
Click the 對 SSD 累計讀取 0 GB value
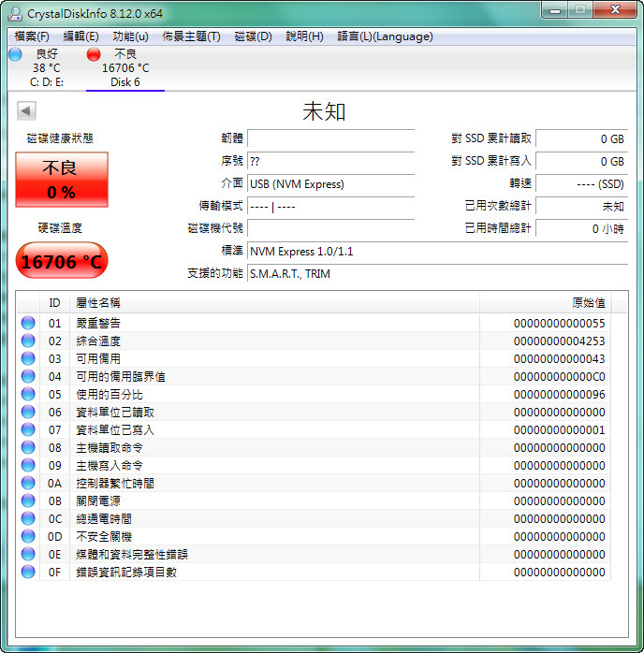[x=581, y=138]
